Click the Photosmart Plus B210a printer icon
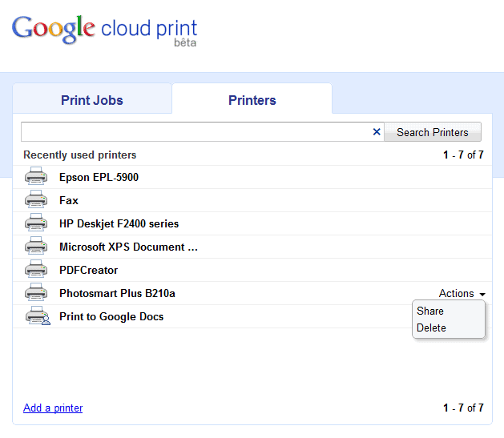 36,292
